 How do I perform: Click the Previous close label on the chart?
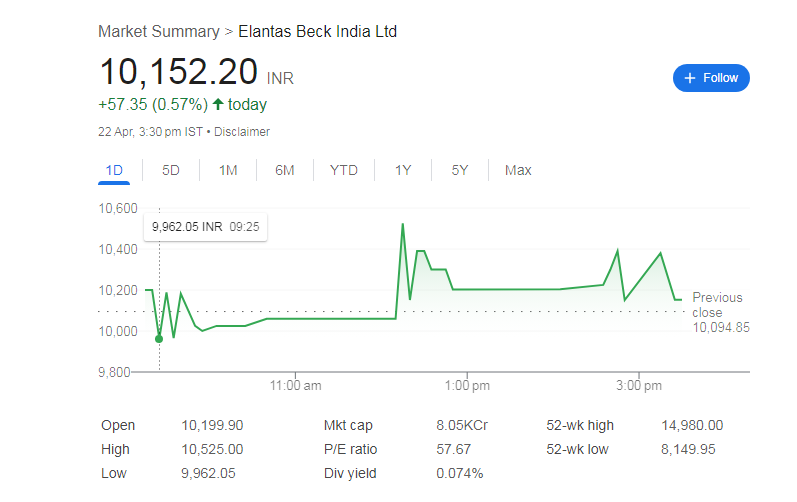[x=717, y=305]
